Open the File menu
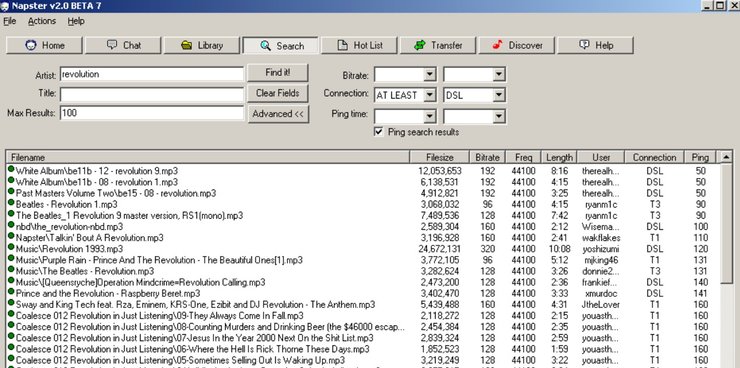The width and height of the screenshot is (740, 368). pyautogui.click(x=9, y=21)
